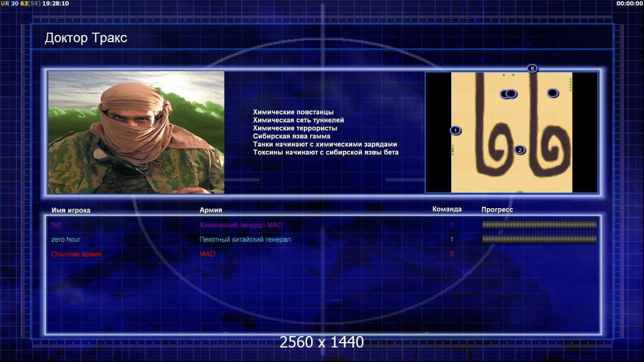The image size is (644, 362).
Task: Click the 00:00:00 timer in top corner
Action: point(630,3)
